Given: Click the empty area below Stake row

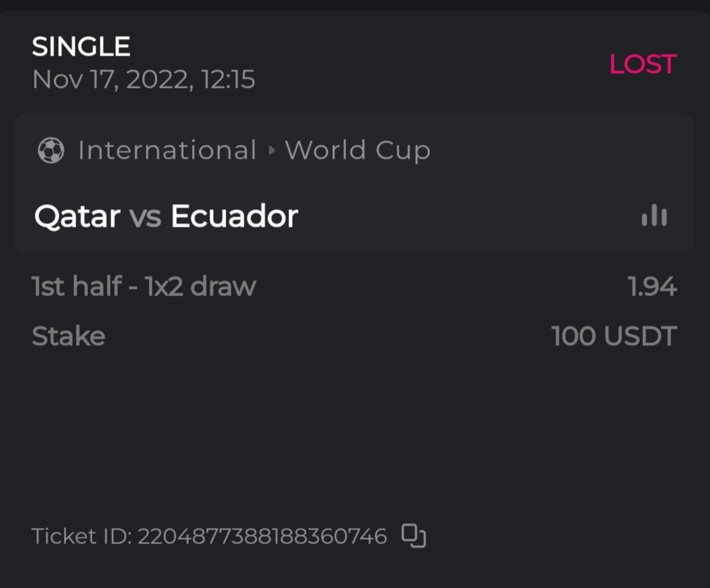Looking at the screenshot, I should (x=355, y=431).
